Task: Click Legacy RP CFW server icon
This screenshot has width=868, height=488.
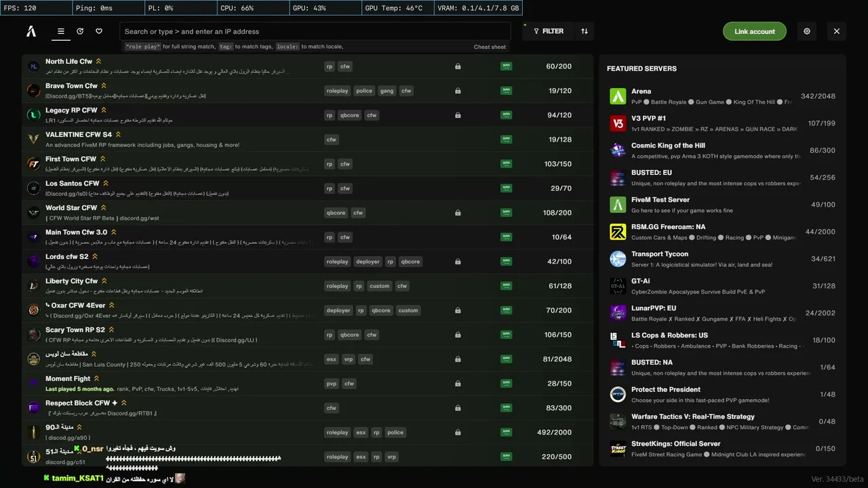Action: point(34,115)
